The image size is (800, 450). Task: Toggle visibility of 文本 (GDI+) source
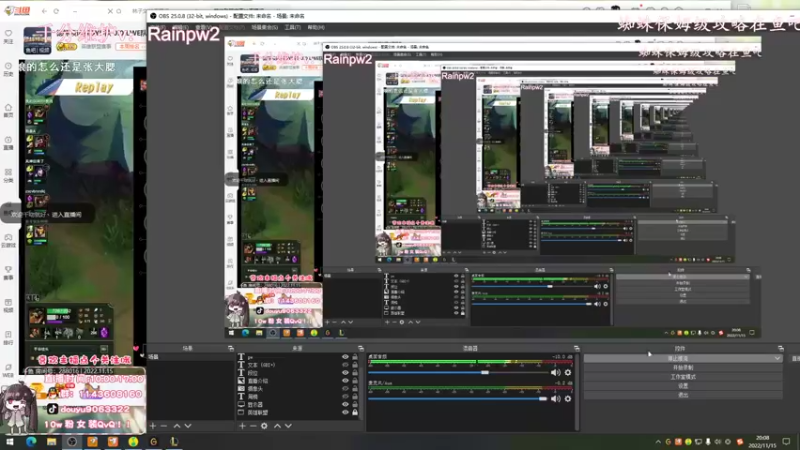tap(345, 365)
